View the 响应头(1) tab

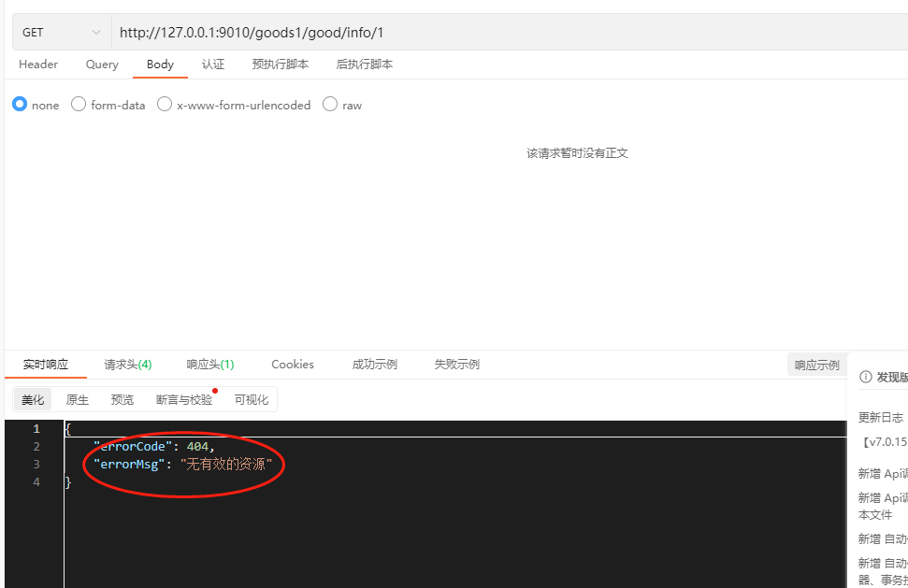point(209,365)
